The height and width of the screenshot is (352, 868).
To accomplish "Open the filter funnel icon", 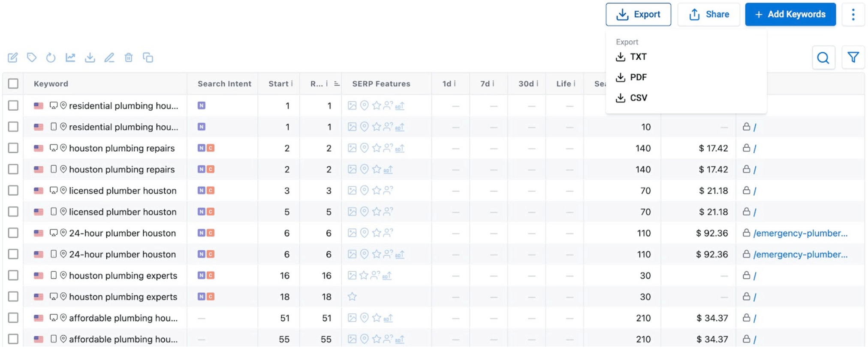I will pos(853,57).
